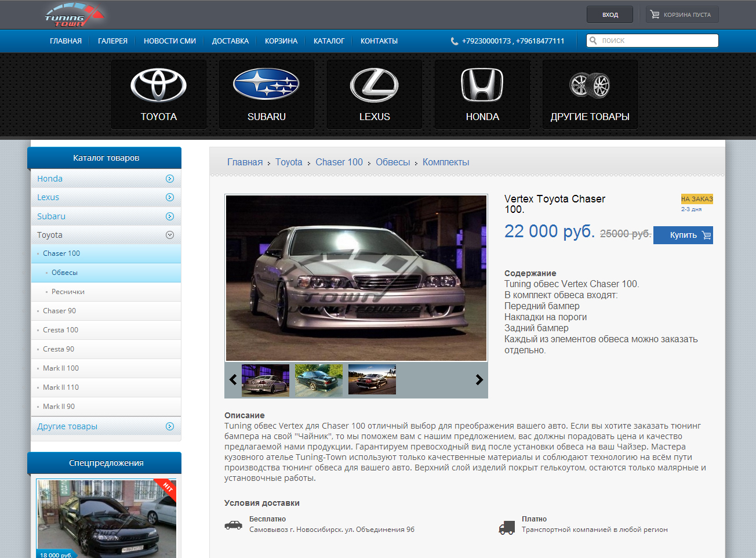Image resolution: width=756 pixels, height=558 pixels.
Task: Click the phone numbers in header
Action: point(513,41)
